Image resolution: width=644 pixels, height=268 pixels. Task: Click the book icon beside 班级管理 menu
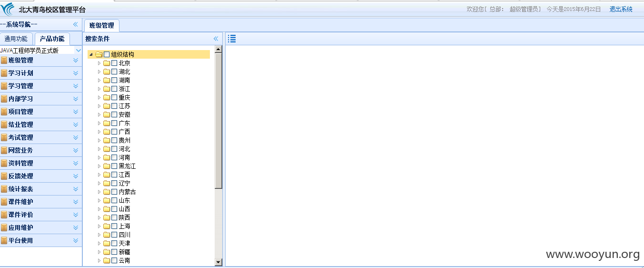[x=4, y=60]
